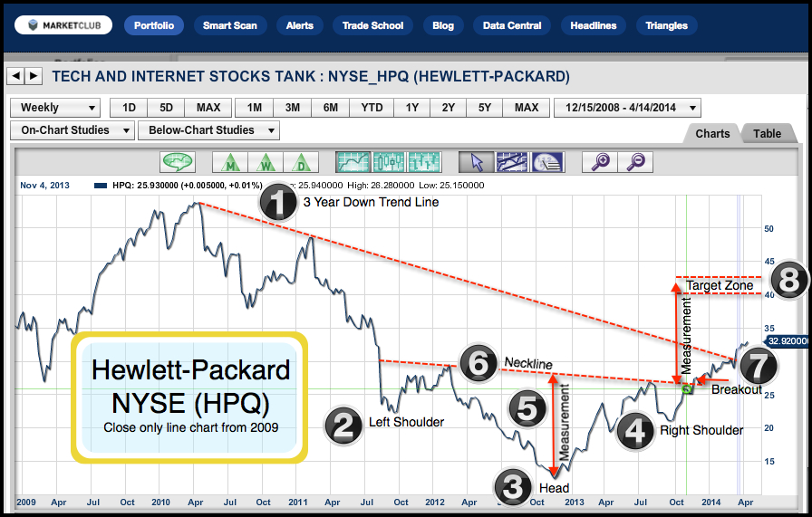The width and height of the screenshot is (812, 517).
Task: Expand the On-Chart Studies dropdown
Action: click(72, 130)
